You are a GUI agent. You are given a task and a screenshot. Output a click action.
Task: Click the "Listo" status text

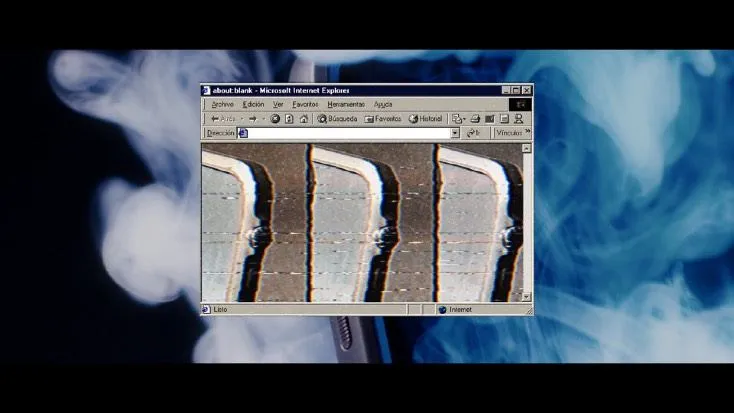[x=220, y=310]
